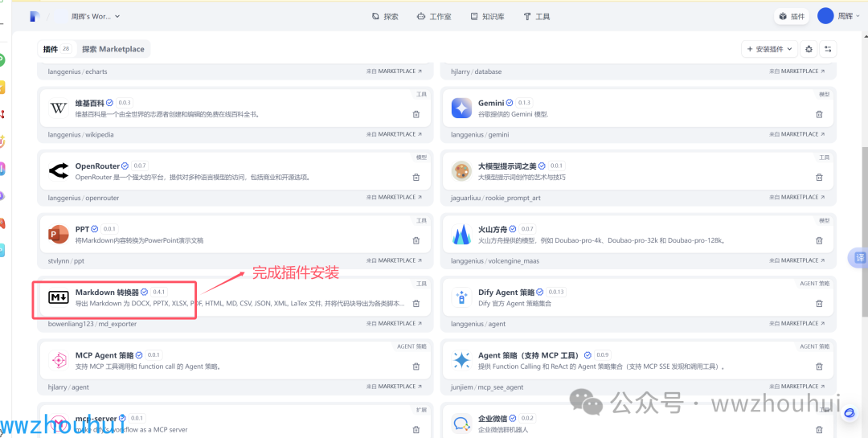This screenshot has height=438, width=868.
Task: Switch to 探索 Marketplace tab
Action: click(113, 49)
